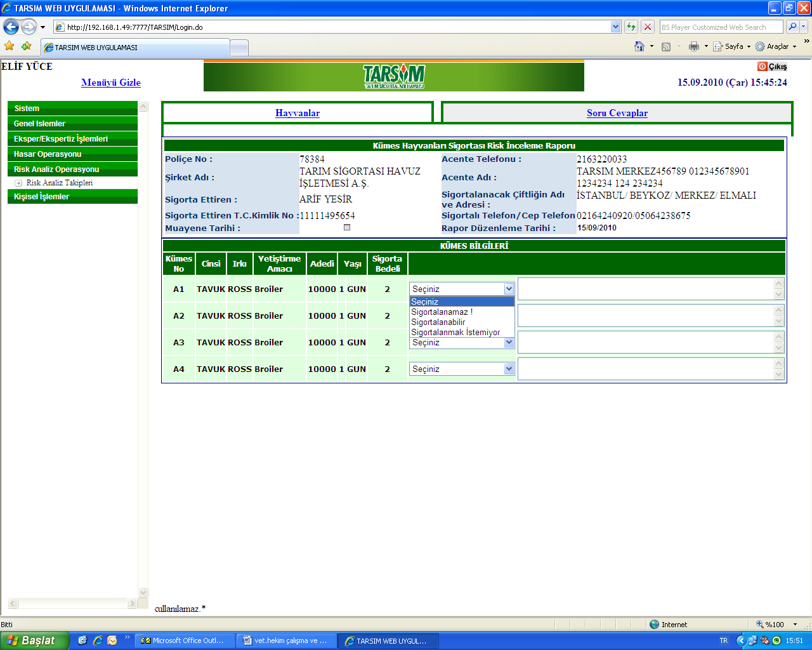Click the Risk Analiz Takipleri item
Image resolution: width=812 pixels, height=650 pixels.
click(60, 183)
